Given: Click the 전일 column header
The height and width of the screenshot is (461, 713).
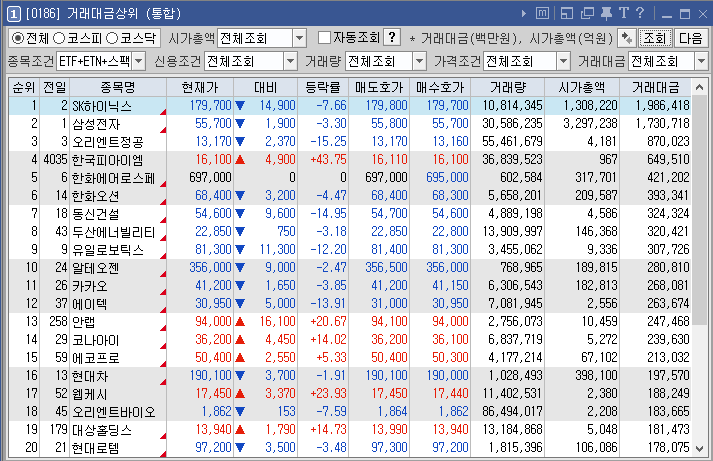Looking at the screenshot, I should [55, 87].
